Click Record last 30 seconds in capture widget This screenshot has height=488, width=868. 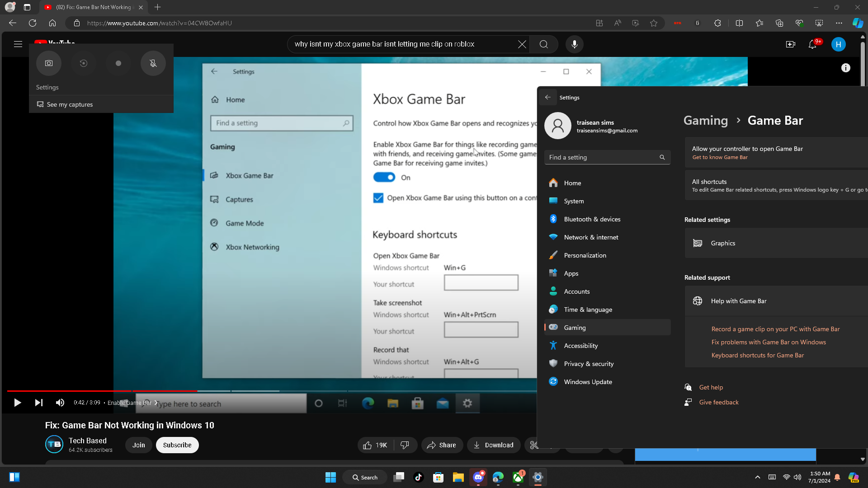click(x=84, y=63)
